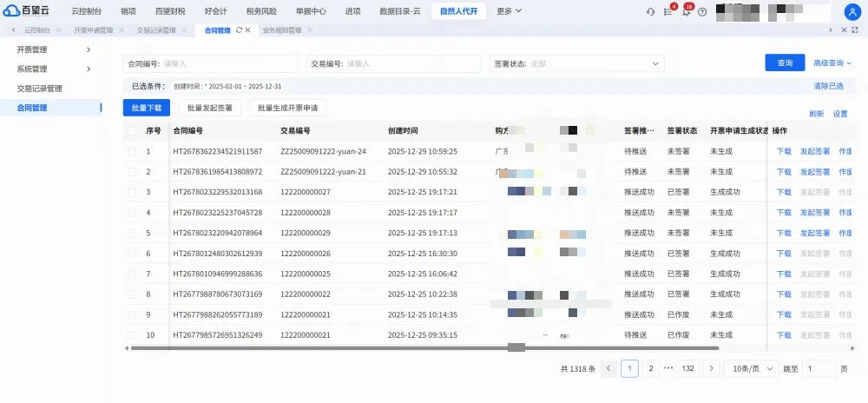868x403 pixels.
Task: Open the help question mark icon
Action: pyautogui.click(x=702, y=11)
